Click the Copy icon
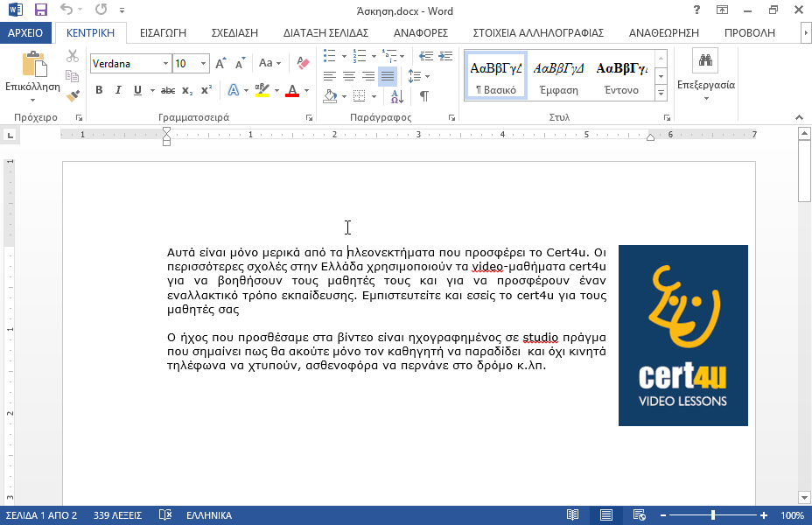 (x=73, y=76)
